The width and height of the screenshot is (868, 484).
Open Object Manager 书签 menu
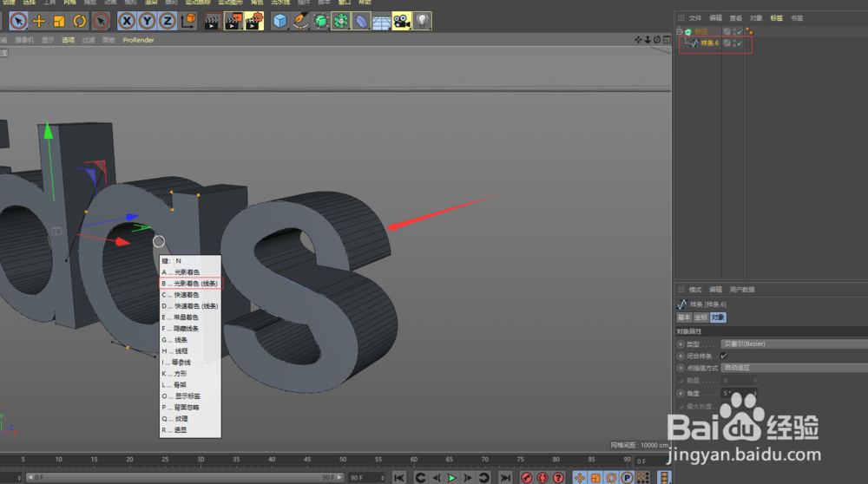click(x=797, y=18)
